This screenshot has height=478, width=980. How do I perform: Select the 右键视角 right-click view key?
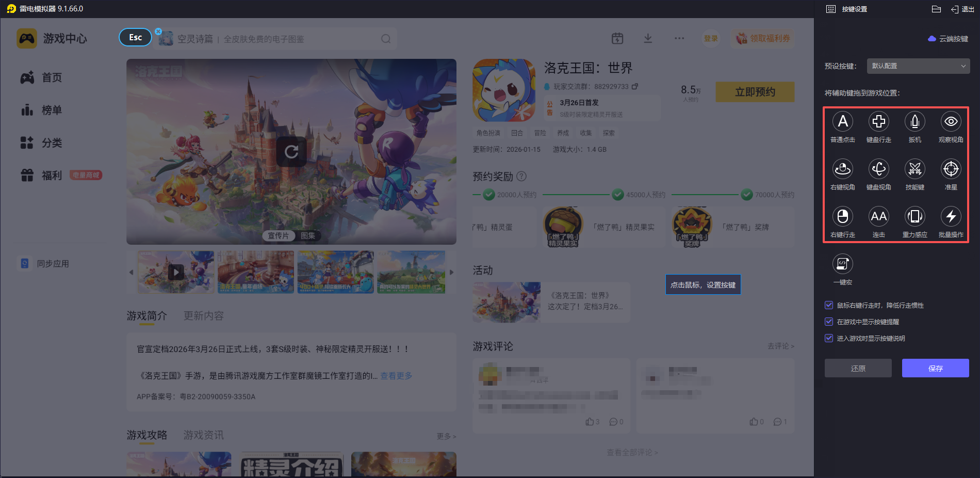click(843, 169)
